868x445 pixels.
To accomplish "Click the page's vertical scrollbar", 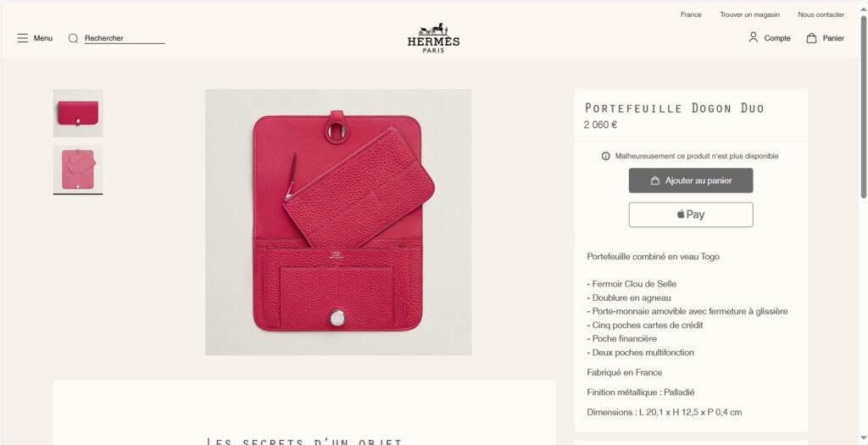I will coord(863,222).
